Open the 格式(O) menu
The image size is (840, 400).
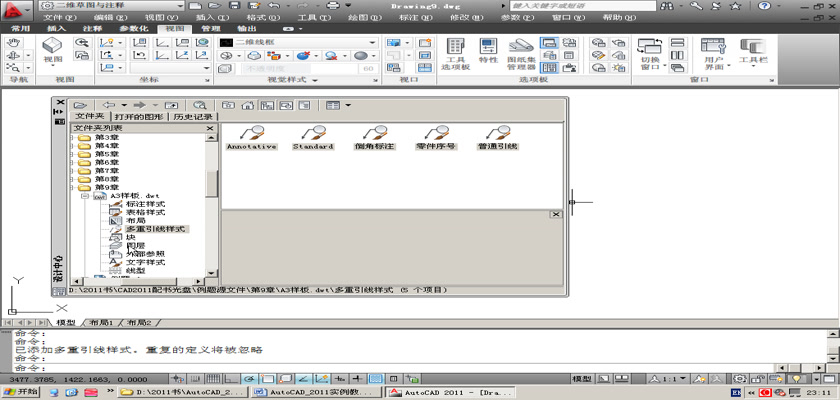[x=263, y=17]
